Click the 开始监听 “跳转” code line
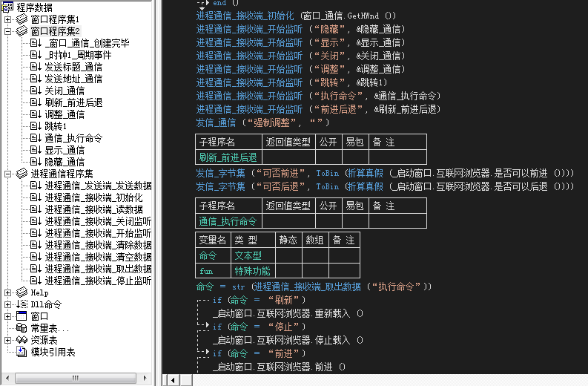Viewport: 588px width, 386px height. pos(291,82)
